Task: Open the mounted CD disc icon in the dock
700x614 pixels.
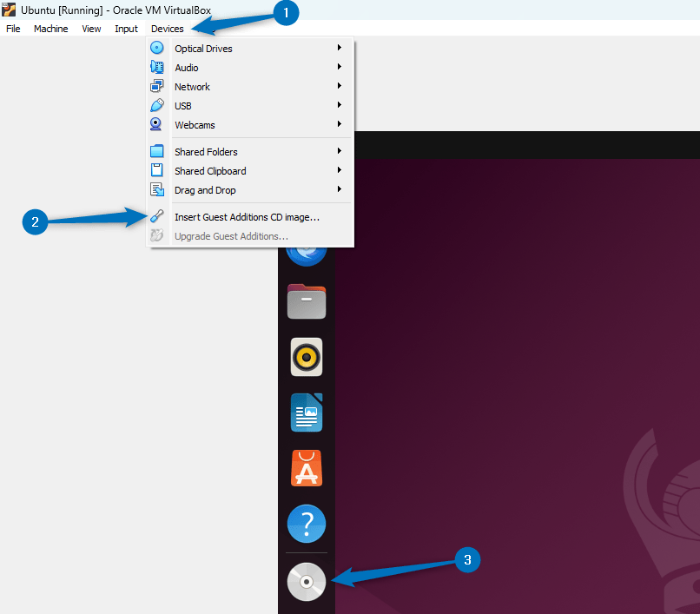Action: pyautogui.click(x=306, y=582)
